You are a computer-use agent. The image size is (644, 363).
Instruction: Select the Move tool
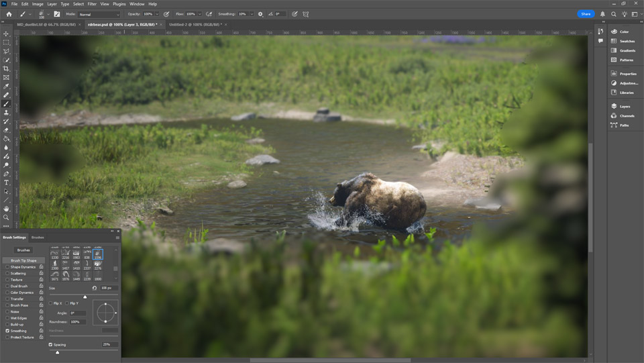tap(7, 34)
